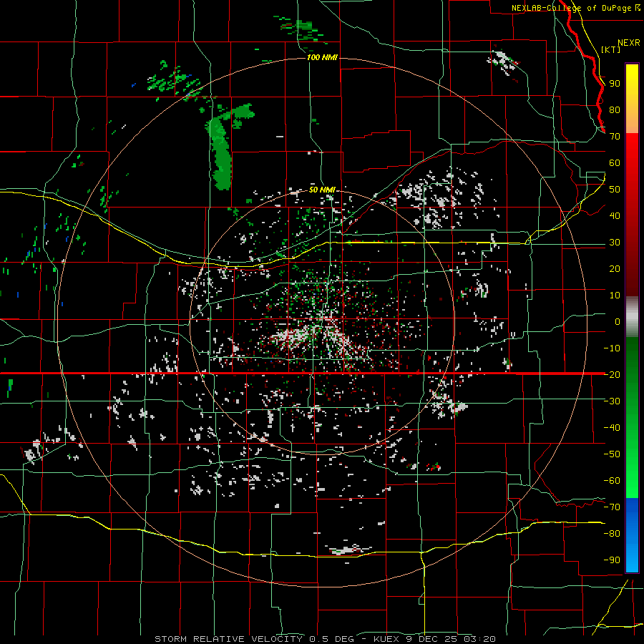Click blue bottom segment of color bar
This screenshot has height=644, width=644.
(632, 535)
